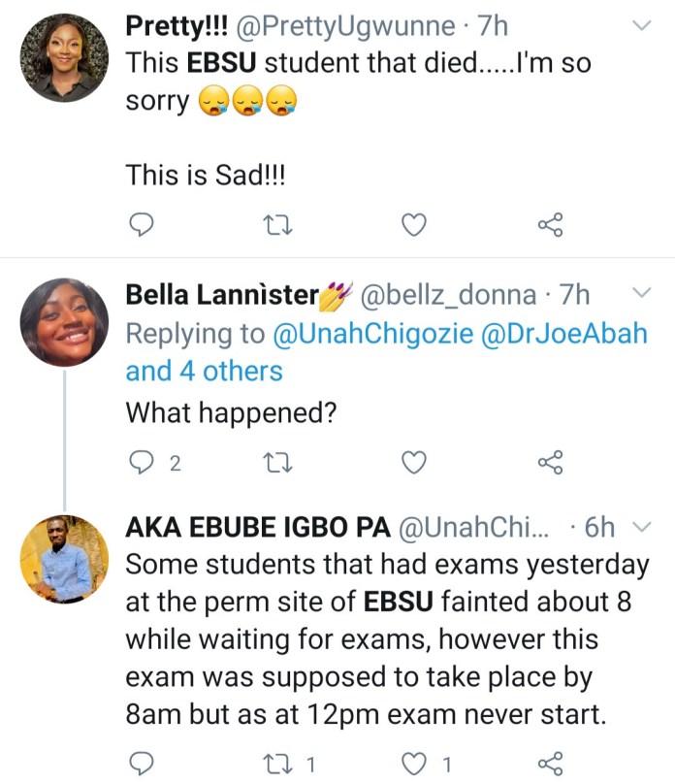Expand the dropdown arrow on Bella Lannister's tweet
Image resolution: width=675 pixels, height=784 pixels.
(642, 292)
